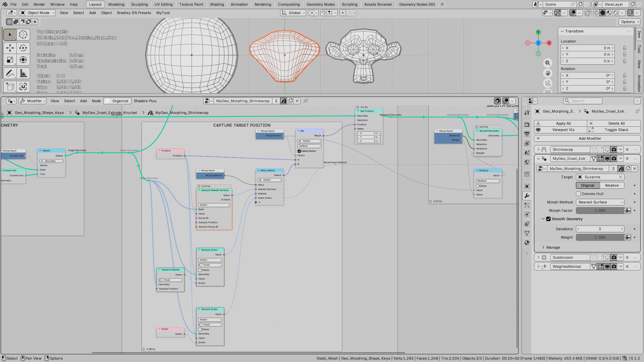This screenshot has height=362, width=644.
Task: Toggle Subdivision modifier render visibility
Action: (x=614, y=257)
